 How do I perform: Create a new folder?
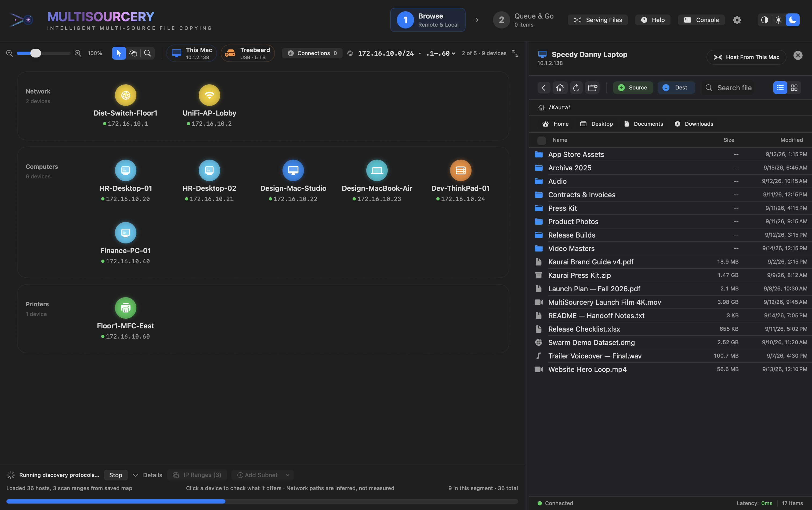tap(593, 88)
